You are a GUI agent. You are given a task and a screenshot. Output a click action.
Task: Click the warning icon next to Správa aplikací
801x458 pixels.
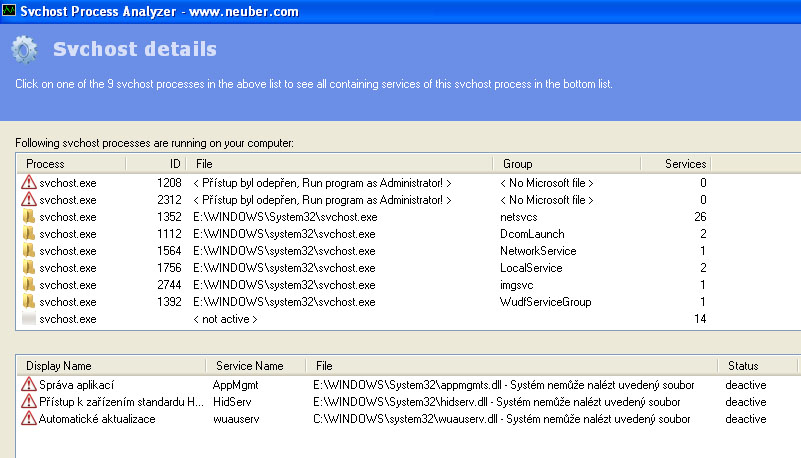tap(29, 384)
